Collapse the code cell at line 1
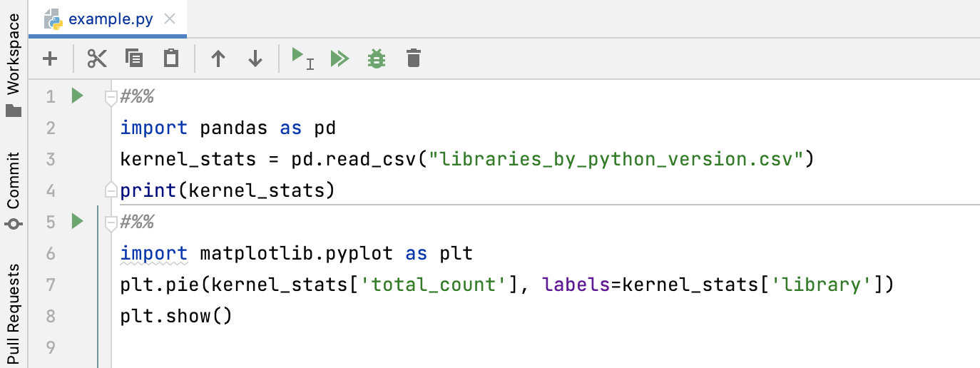980x368 pixels. (110, 98)
